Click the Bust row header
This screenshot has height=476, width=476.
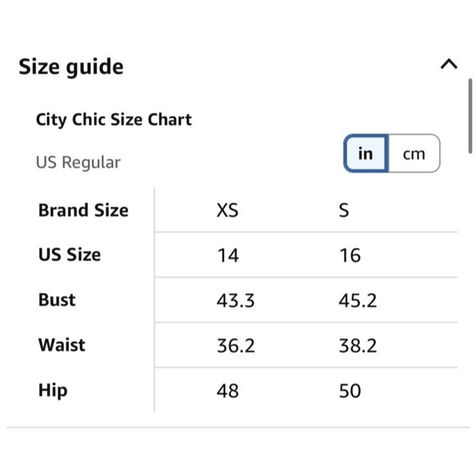click(57, 299)
